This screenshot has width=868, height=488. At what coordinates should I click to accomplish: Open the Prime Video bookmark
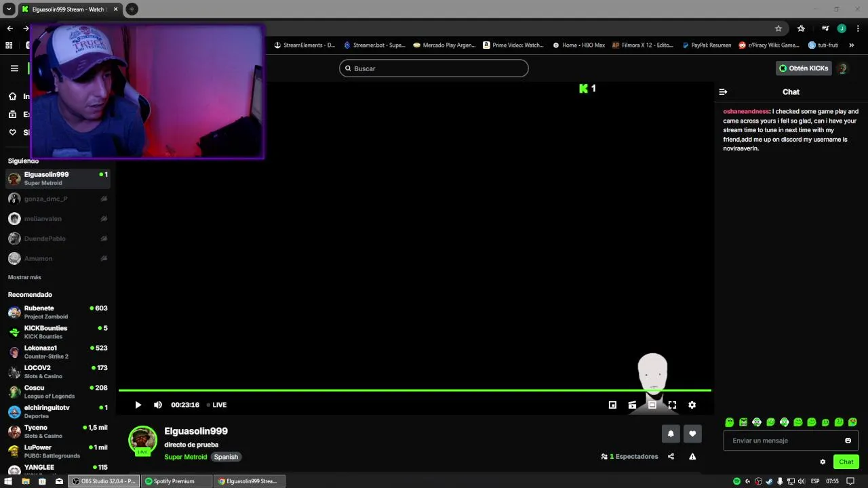pyautogui.click(x=513, y=45)
